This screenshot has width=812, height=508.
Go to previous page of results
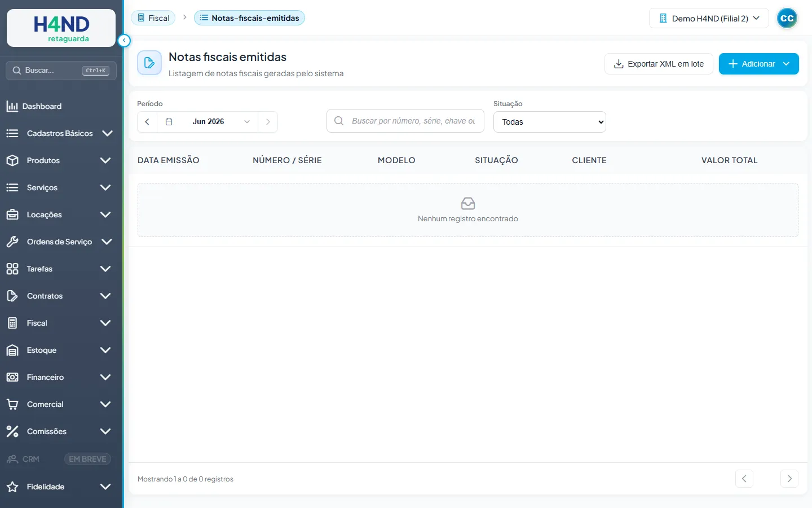point(744,479)
